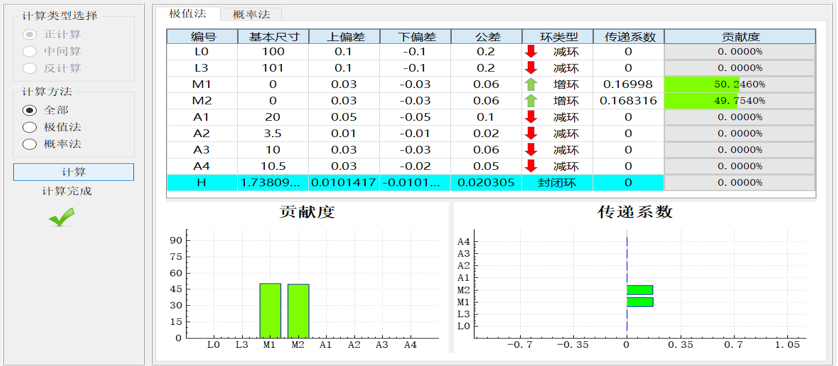
Task: Click the 0.020305 tolerance cell in row H
Action: (486, 183)
